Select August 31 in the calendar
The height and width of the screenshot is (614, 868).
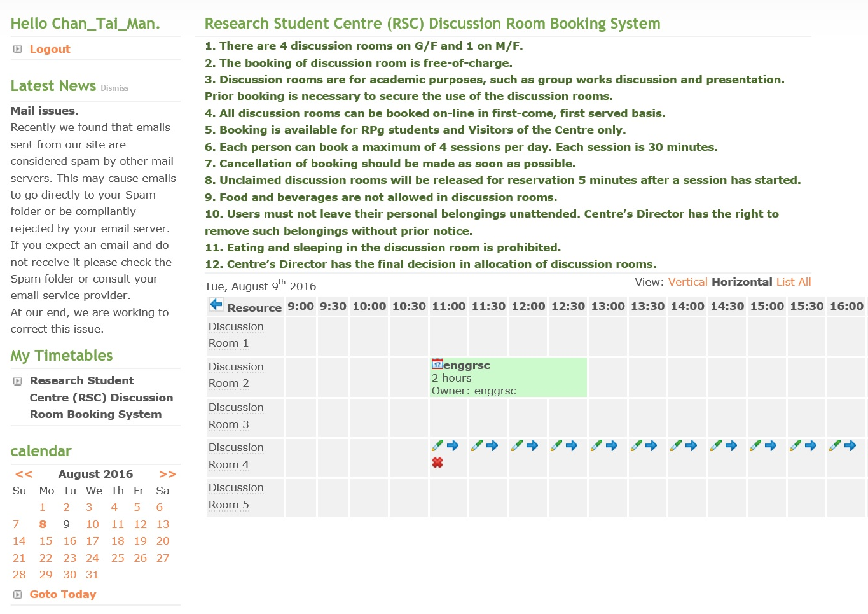[x=92, y=575]
